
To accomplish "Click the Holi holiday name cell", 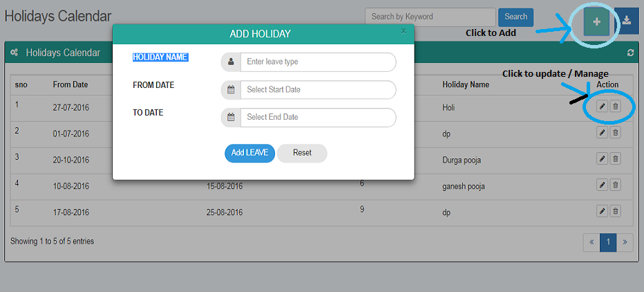I will 448,108.
